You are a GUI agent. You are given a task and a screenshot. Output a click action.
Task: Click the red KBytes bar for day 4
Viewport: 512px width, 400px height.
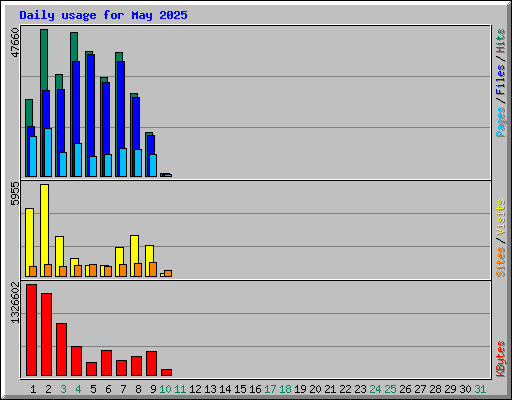[76, 361]
